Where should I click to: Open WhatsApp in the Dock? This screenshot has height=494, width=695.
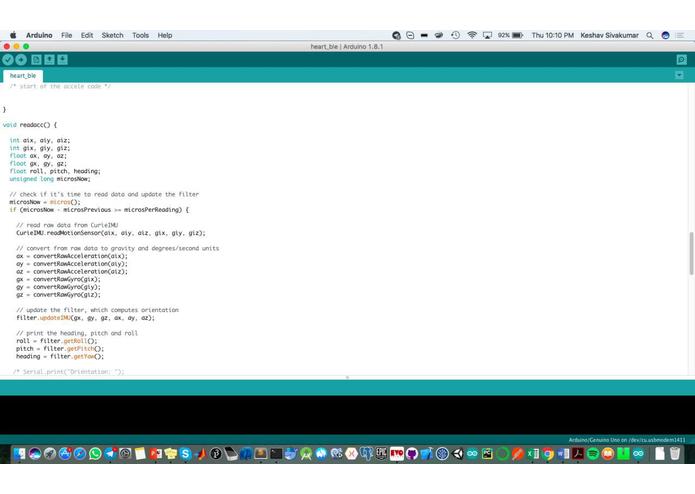coord(95,454)
